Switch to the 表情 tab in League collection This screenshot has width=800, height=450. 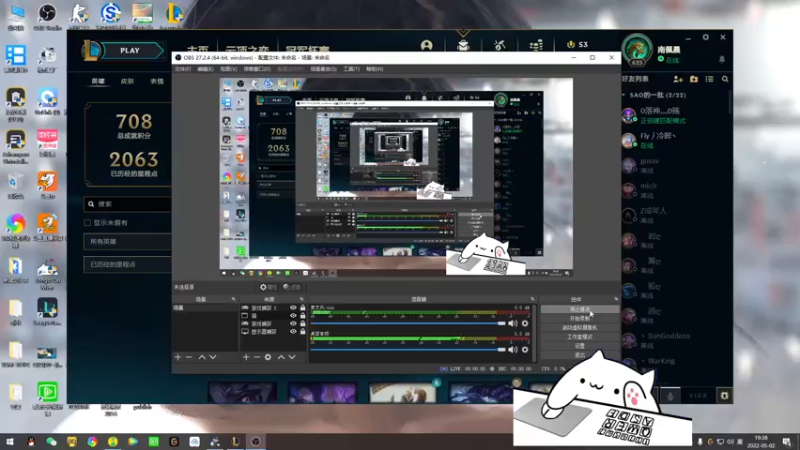157,82
